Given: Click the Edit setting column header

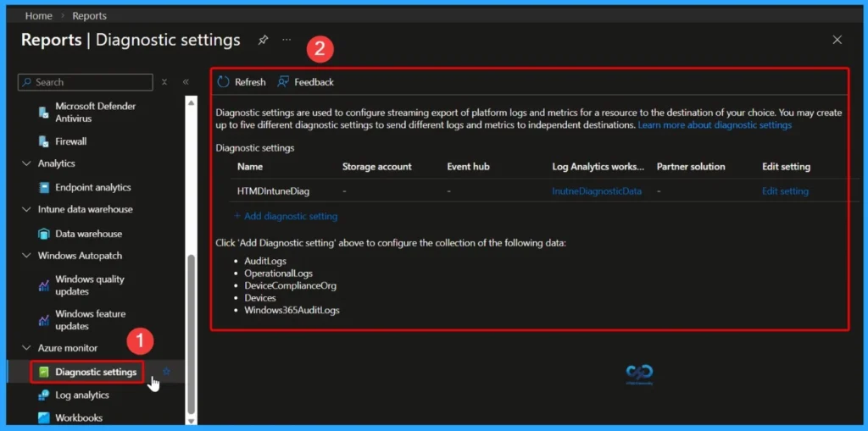Looking at the screenshot, I should [x=786, y=167].
